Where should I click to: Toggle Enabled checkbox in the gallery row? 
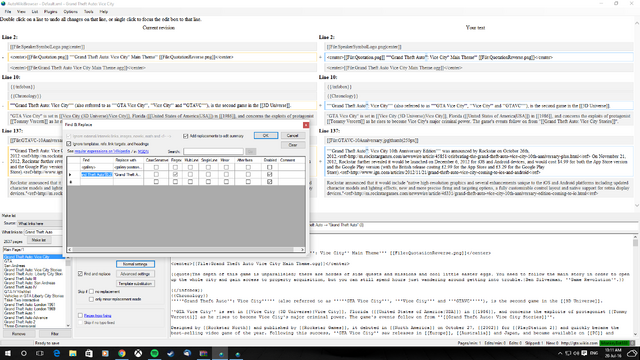click(269, 167)
